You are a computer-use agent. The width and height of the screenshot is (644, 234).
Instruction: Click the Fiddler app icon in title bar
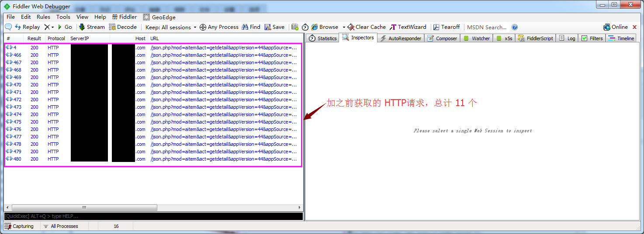pyautogui.click(x=7, y=6)
